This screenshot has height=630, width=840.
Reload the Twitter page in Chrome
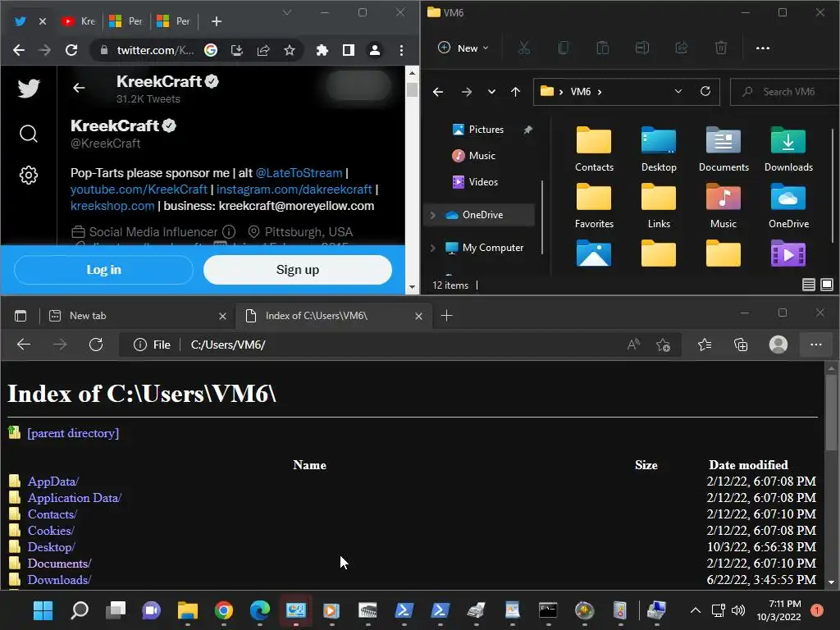71,50
